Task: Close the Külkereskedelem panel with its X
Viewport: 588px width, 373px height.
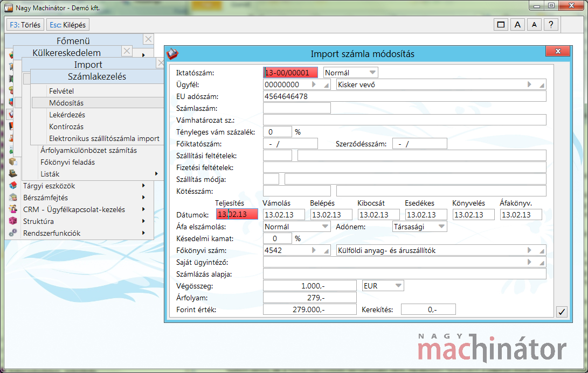Action: coord(127,51)
